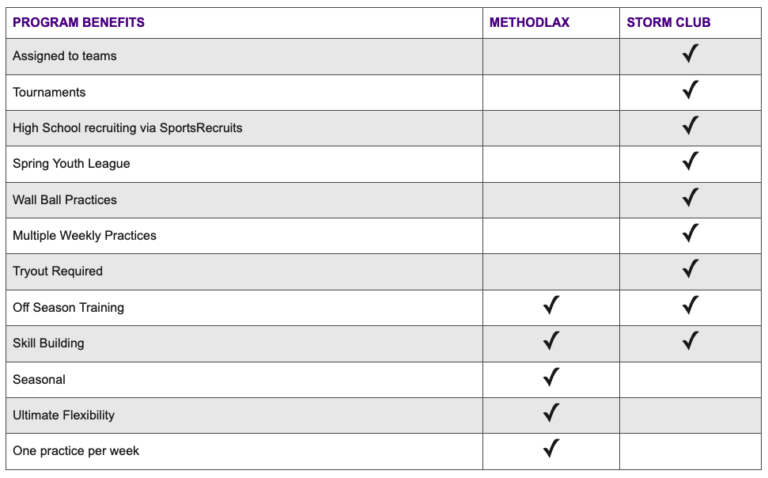This screenshot has height=478, width=768.
Task: Click Storm Club checkmark for Off Season Training
Action: [x=689, y=306]
